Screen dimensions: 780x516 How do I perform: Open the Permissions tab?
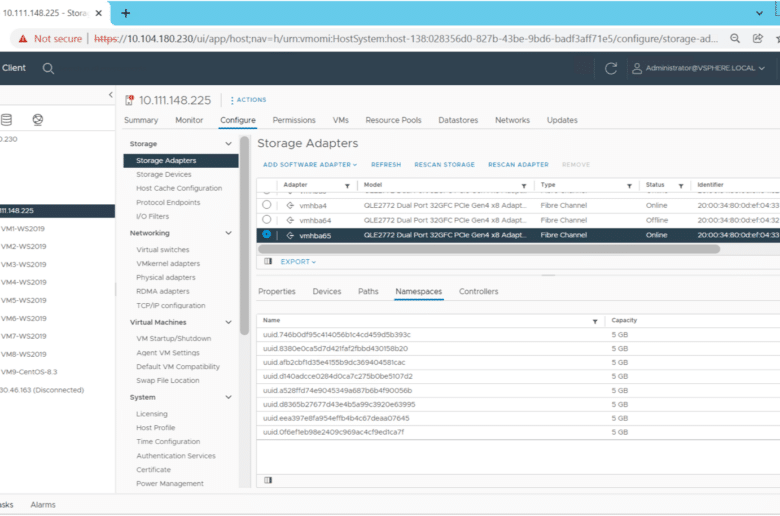294,120
